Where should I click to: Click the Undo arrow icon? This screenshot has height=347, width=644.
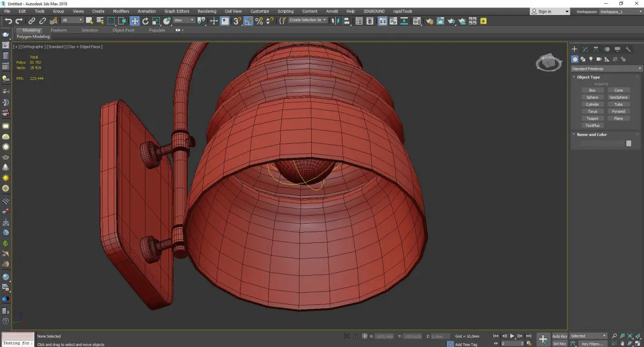[8, 21]
